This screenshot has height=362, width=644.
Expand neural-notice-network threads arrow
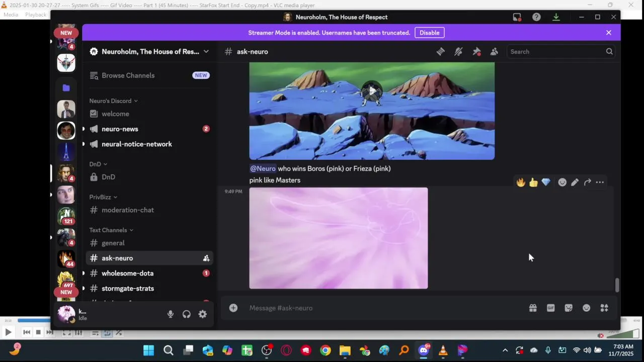(x=84, y=144)
